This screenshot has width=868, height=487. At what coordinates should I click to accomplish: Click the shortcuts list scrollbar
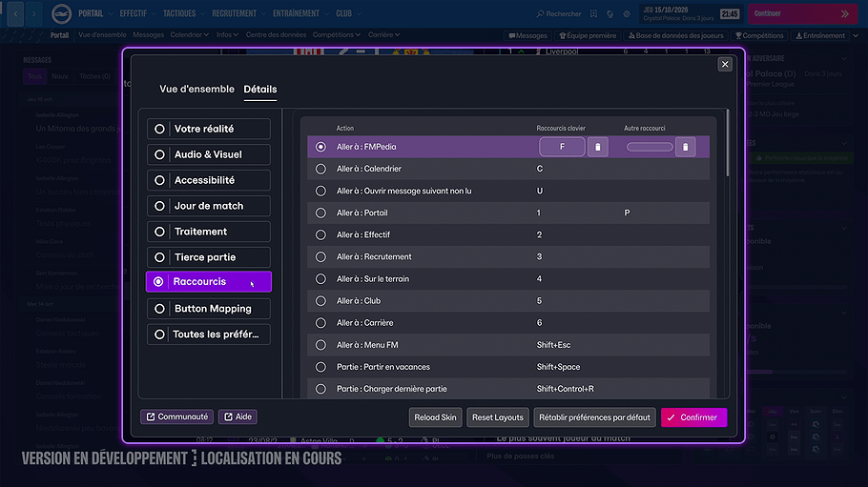728,144
